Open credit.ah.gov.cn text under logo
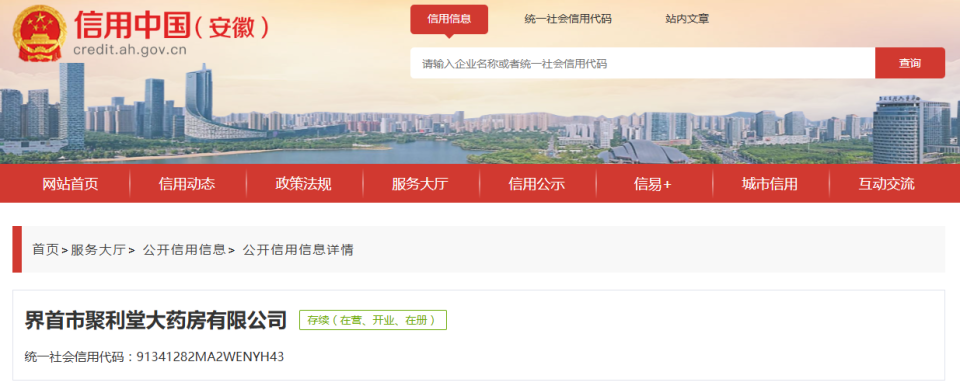Screen dimensions: 960x386 pyautogui.click(x=130, y=50)
